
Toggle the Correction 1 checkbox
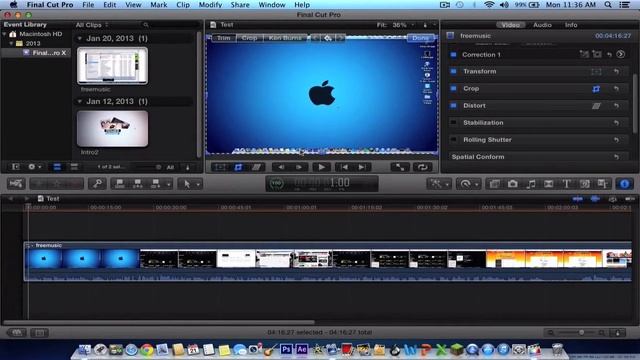(x=453, y=54)
